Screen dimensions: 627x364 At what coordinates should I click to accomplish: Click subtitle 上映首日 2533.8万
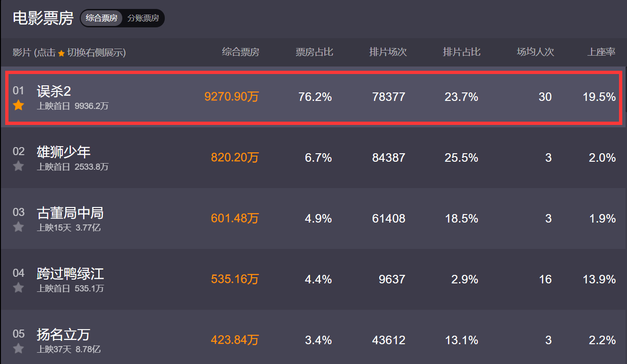coord(73,167)
